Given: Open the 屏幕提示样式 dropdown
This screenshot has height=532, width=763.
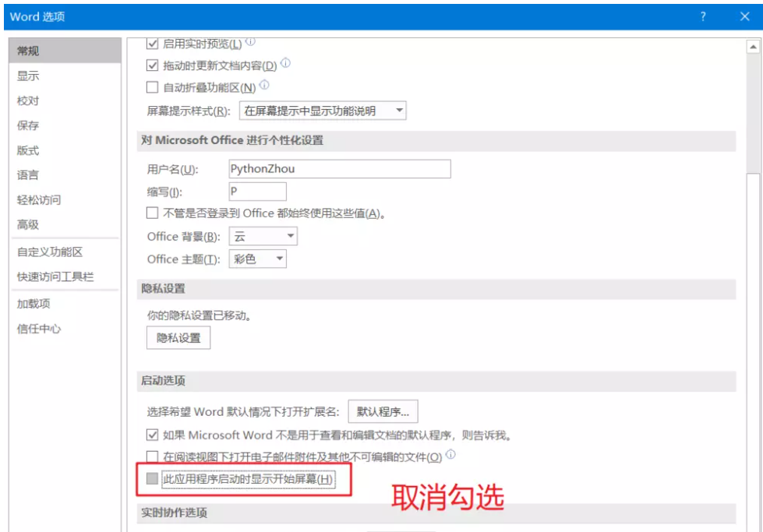Looking at the screenshot, I should click(397, 110).
